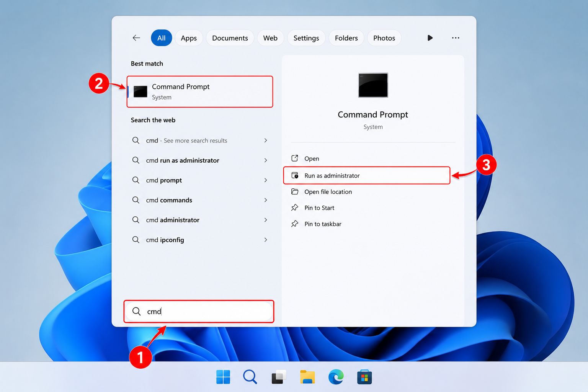
Task: Click 'Command Prompt' title in the preview pane
Action: (373, 114)
